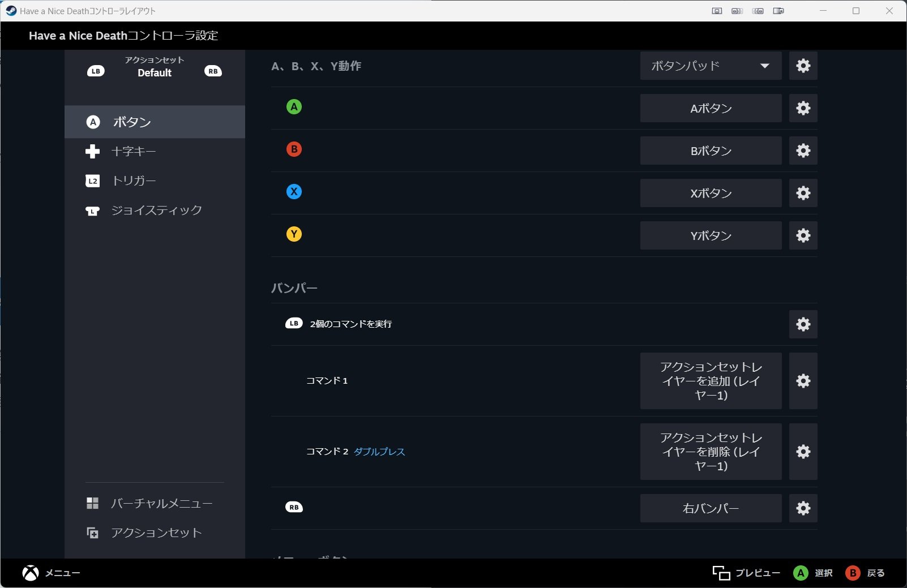Click the LB glyph in the bumper section
This screenshot has height=588, width=907.
tap(294, 324)
